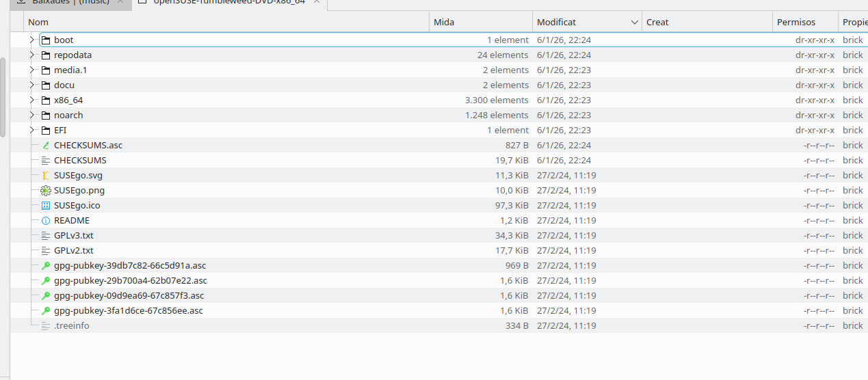Expand the EFI folder arrow
Viewport: 868px width, 380px height.
(x=31, y=131)
